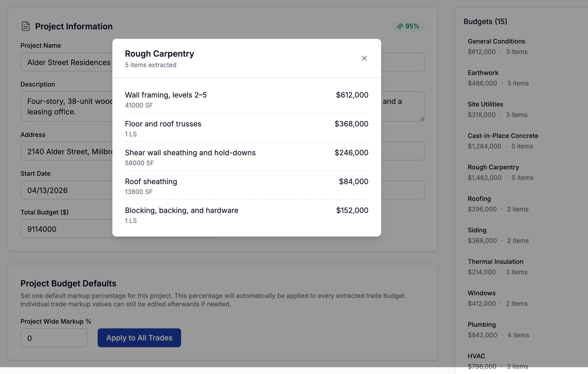Click the Total Budget input field
The width and height of the screenshot is (588, 374).
(x=66, y=229)
